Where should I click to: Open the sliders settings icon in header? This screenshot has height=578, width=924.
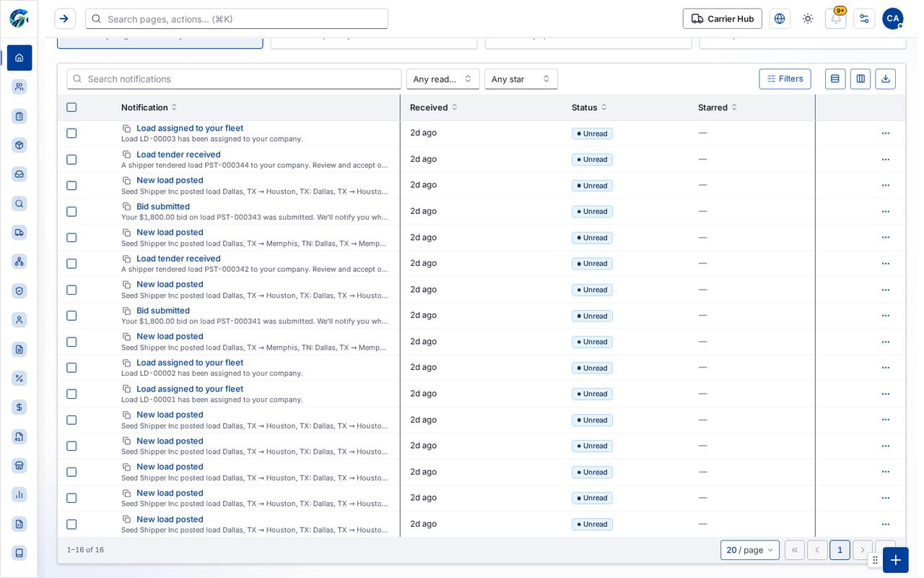(x=864, y=19)
